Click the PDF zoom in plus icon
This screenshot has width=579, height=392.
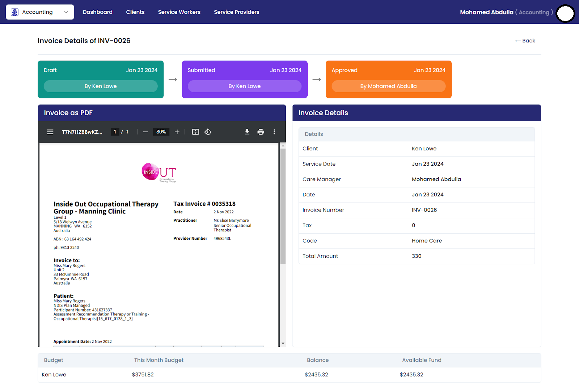(x=177, y=132)
